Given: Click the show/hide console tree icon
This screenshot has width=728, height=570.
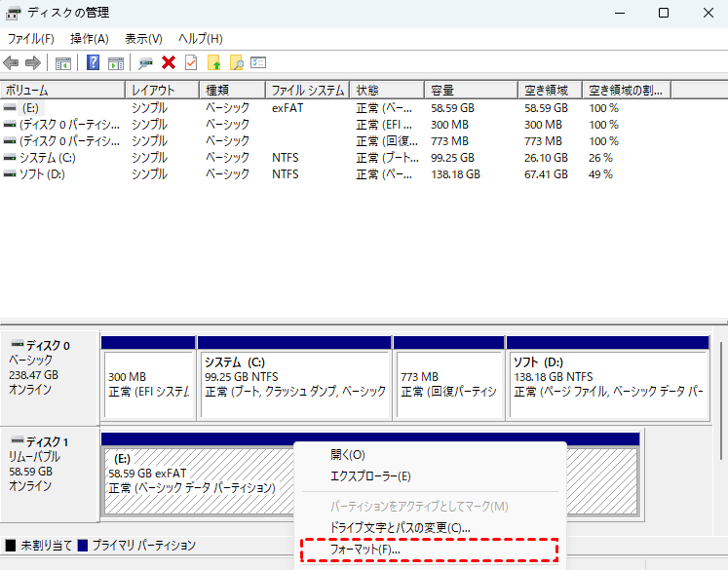Looking at the screenshot, I should point(63,63).
